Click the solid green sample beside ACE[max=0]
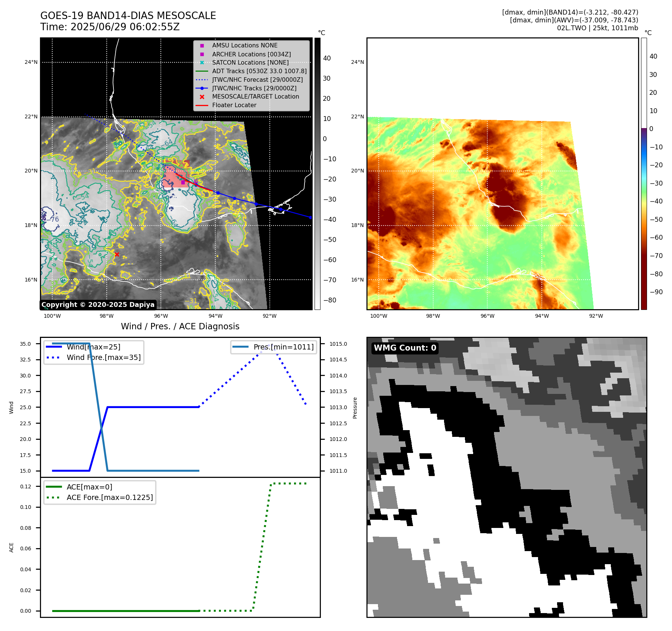Screen dimensions: 672x631 click(x=54, y=487)
